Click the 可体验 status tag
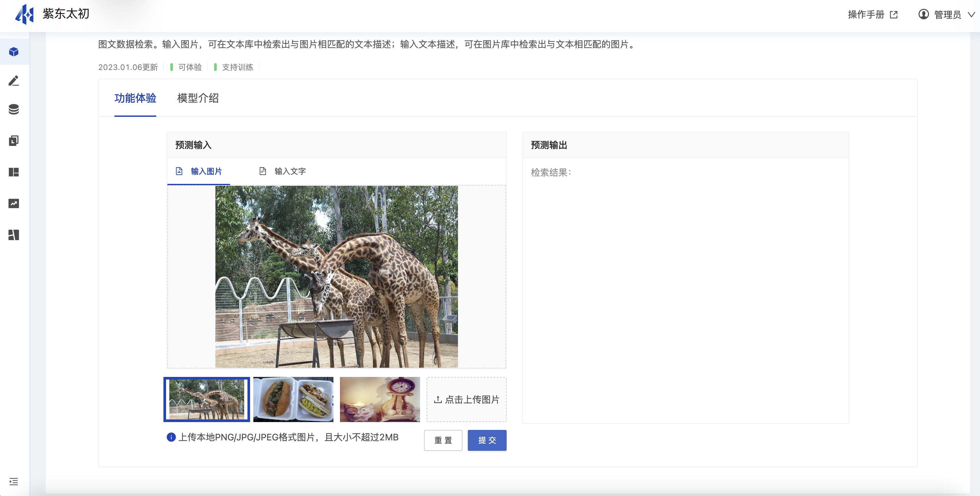The height and width of the screenshot is (496, 980). tap(190, 67)
